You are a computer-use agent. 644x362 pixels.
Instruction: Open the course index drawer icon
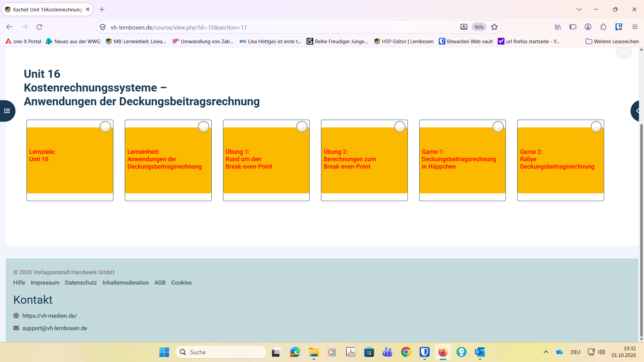(x=7, y=111)
